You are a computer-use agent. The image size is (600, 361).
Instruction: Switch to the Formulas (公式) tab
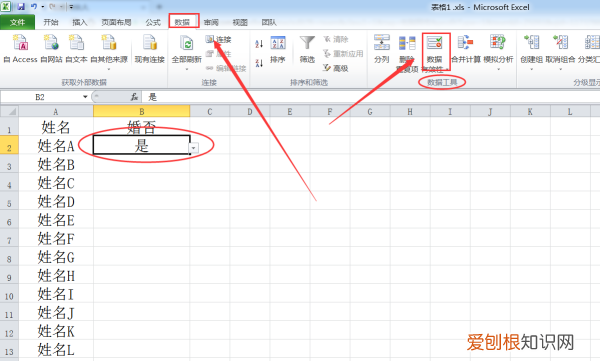pos(153,22)
